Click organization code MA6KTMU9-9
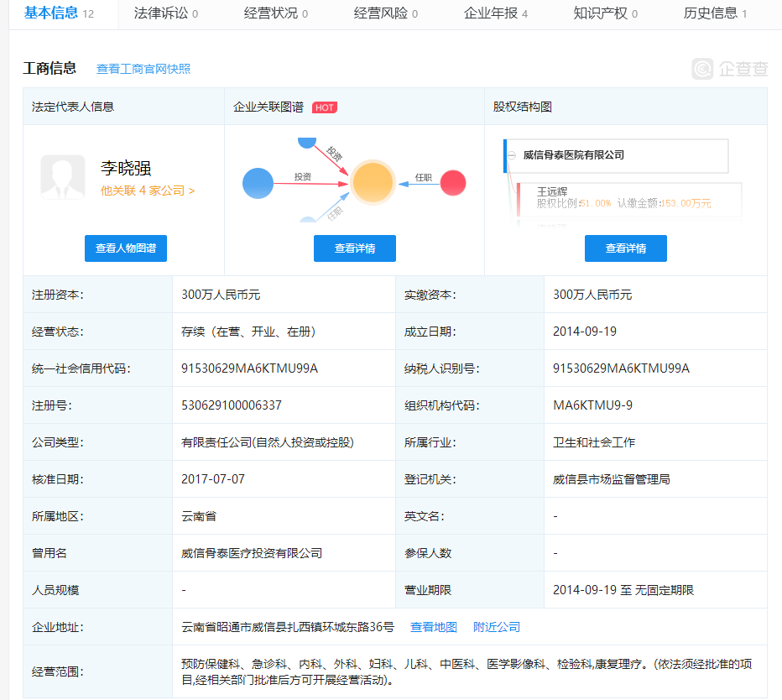The width and height of the screenshot is (782, 700). click(592, 405)
